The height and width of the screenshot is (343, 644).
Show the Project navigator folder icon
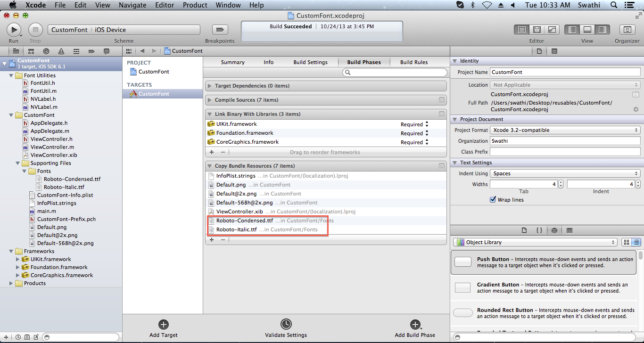[x=16, y=51]
